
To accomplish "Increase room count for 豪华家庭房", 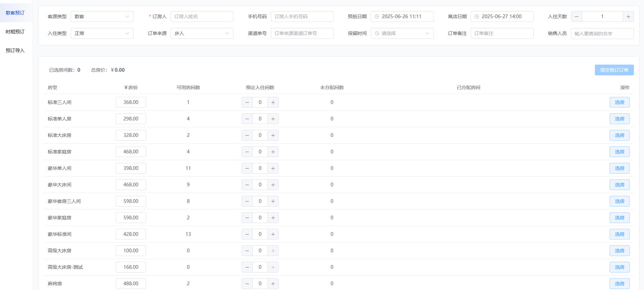I will click(273, 218).
